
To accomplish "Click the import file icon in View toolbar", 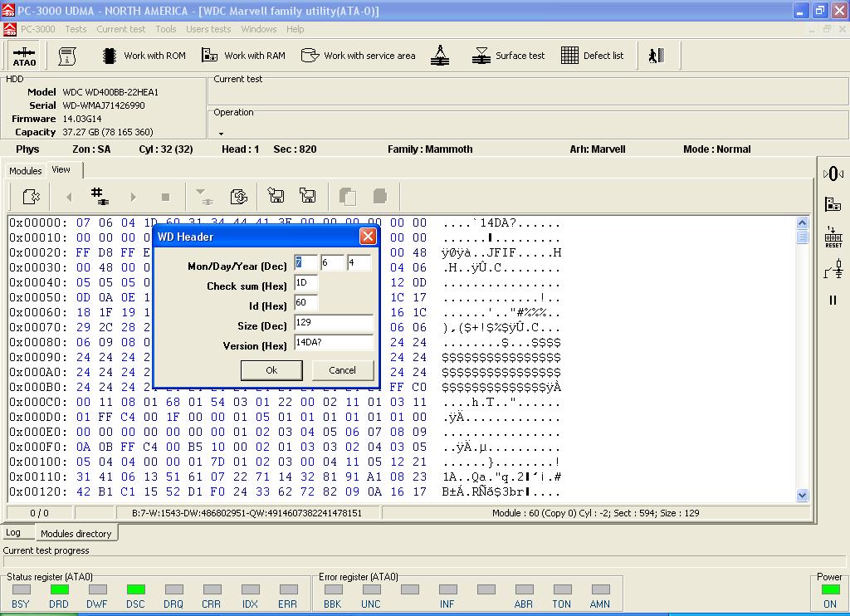I will pyautogui.click(x=31, y=196).
